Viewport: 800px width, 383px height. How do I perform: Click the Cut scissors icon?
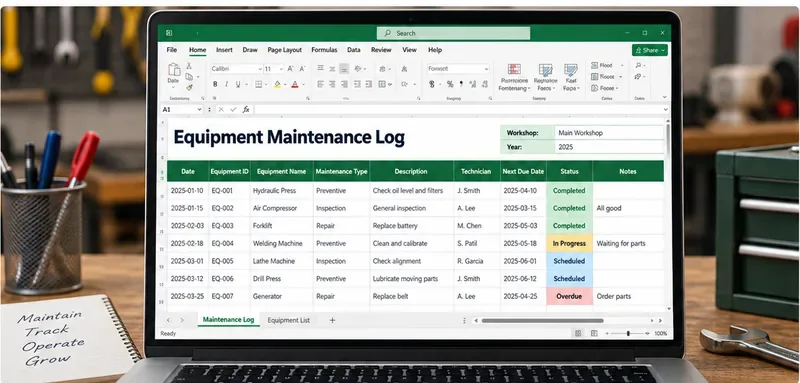[x=189, y=66]
